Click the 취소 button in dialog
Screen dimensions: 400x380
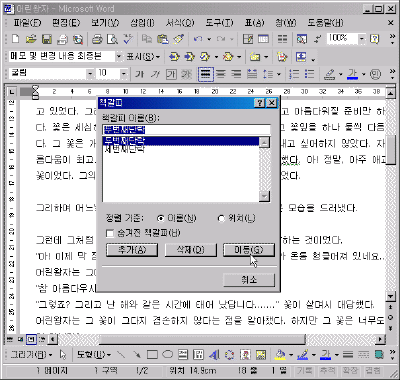click(x=249, y=279)
